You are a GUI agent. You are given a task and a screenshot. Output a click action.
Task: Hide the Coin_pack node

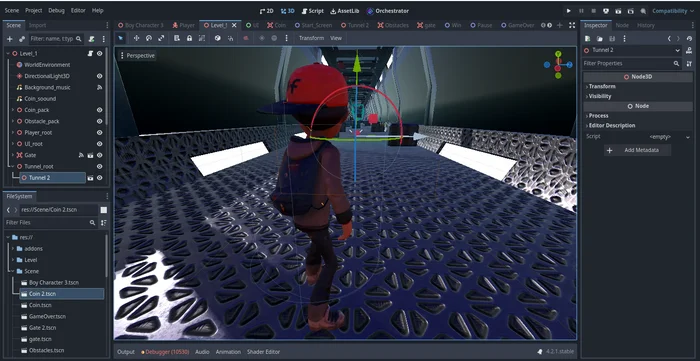(100, 110)
